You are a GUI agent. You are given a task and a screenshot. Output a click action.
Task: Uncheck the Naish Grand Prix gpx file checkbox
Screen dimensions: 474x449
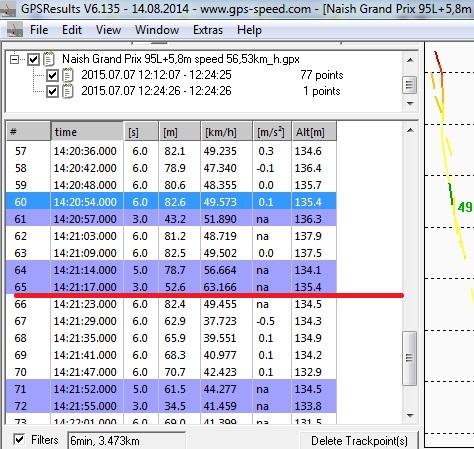[34, 60]
